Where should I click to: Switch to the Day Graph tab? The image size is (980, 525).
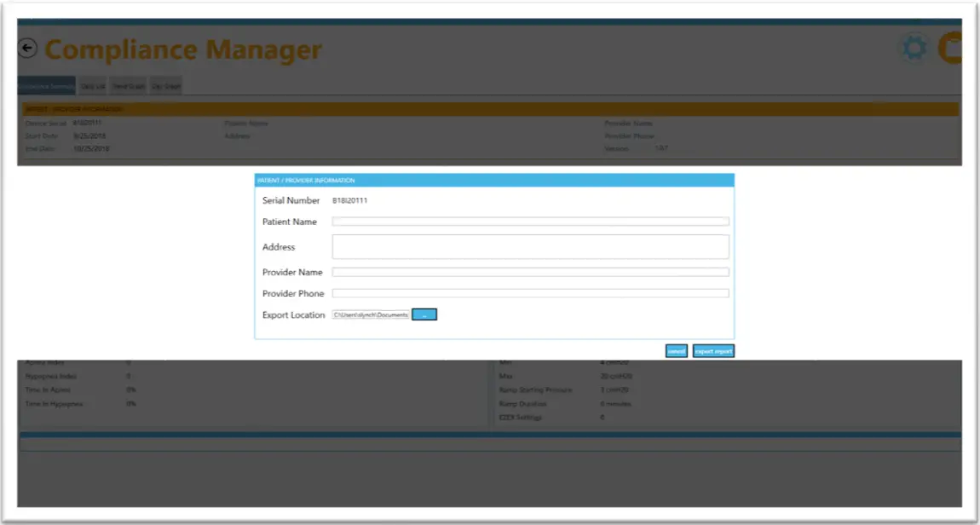[166, 86]
